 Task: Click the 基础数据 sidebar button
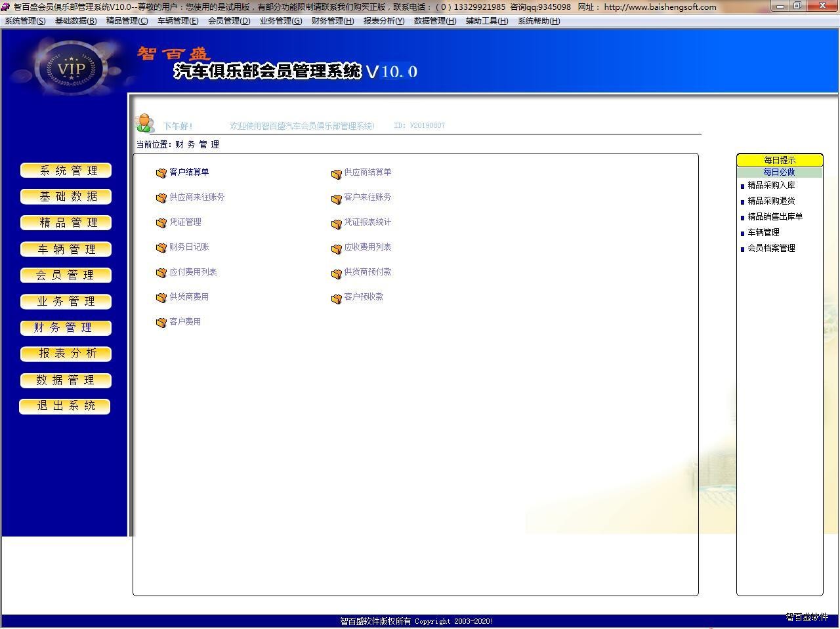pyautogui.click(x=66, y=197)
